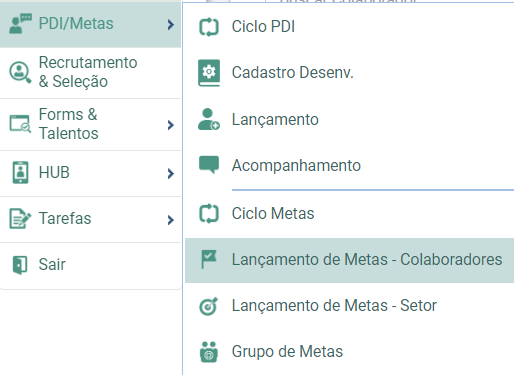
Task: Click the Recrutamento & Seleção magnifier icon
Action: 20,72
